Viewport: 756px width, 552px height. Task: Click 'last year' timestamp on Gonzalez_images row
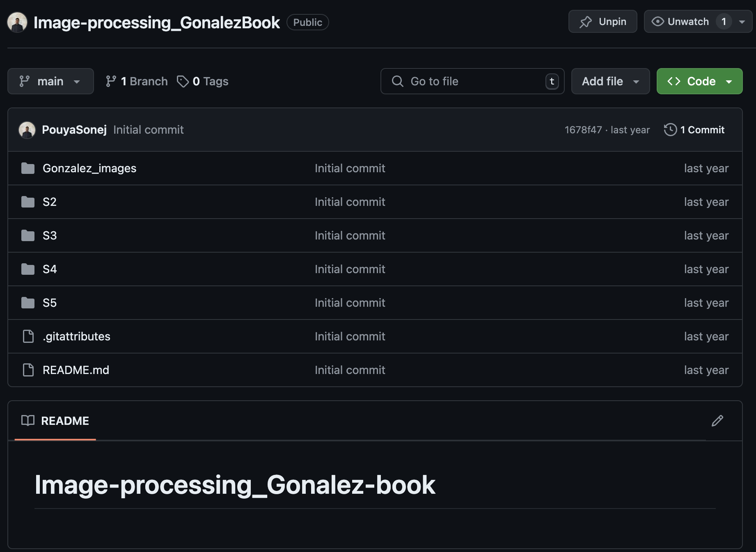tap(706, 168)
